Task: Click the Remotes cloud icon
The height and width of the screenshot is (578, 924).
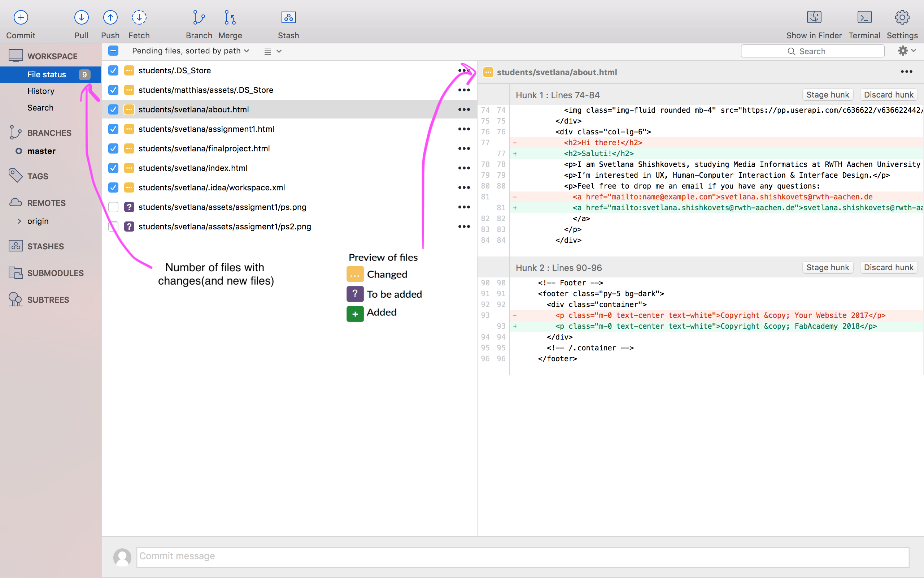Action: pos(16,203)
